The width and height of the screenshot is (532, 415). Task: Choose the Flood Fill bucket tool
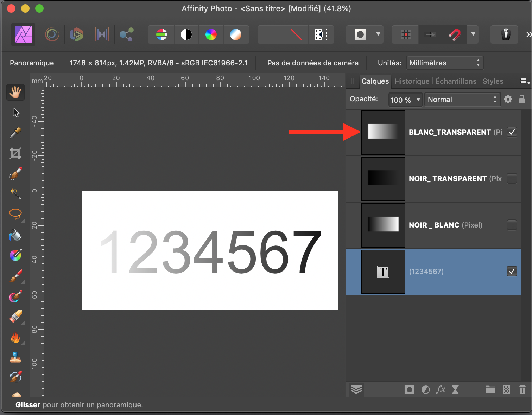15,235
